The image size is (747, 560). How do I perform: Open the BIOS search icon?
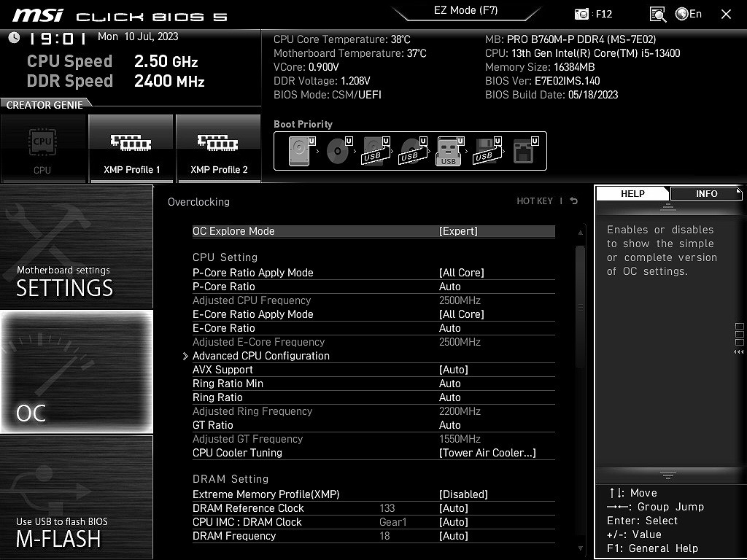(657, 14)
